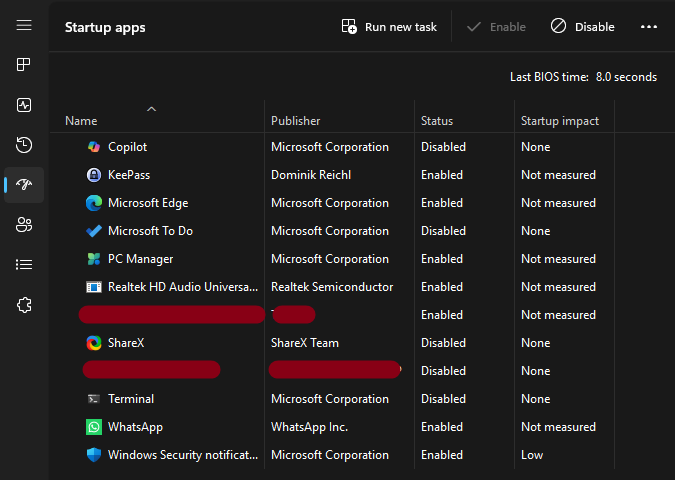
Task: Sort by the Publisher column header
Action: click(x=295, y=121)
